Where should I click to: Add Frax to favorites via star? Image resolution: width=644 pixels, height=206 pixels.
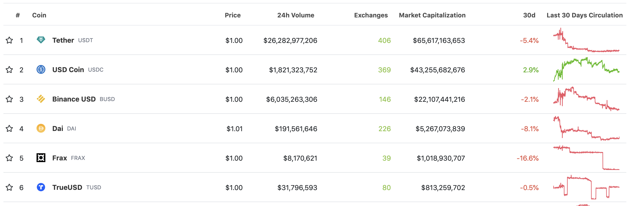click(9, 158)
